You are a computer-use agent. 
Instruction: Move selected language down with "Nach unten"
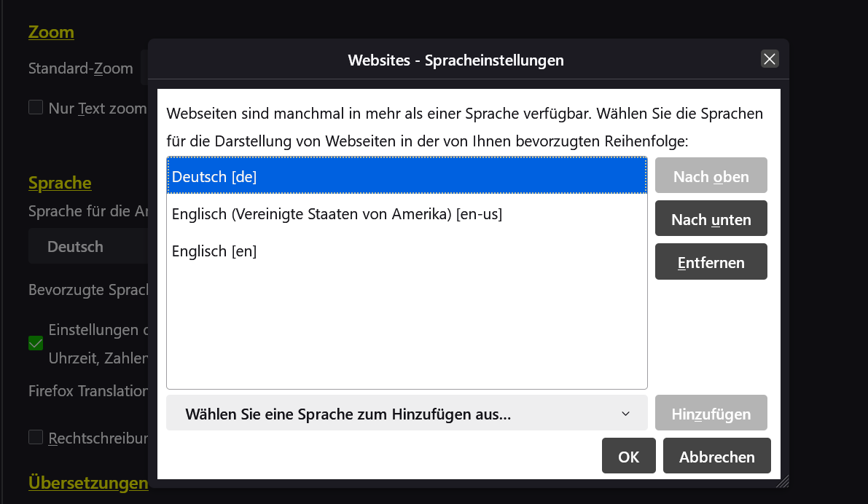(x=711, y=219)
